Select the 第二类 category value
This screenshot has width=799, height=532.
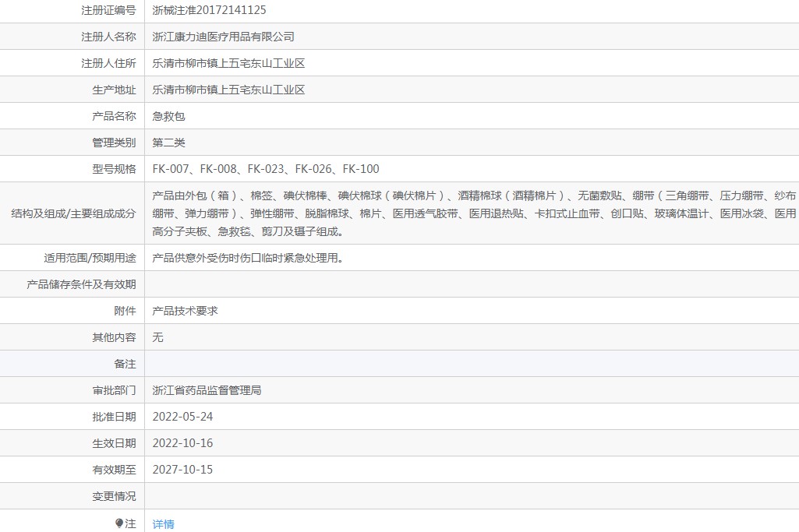[168, 143]
